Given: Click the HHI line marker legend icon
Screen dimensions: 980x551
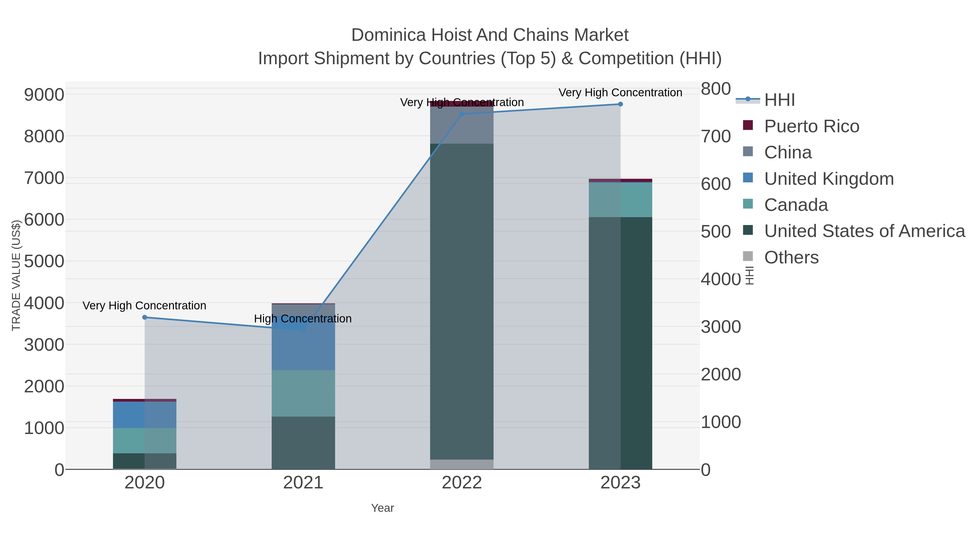Looking at the screenshot, I should pyautogui.click(x=748, y=99).
